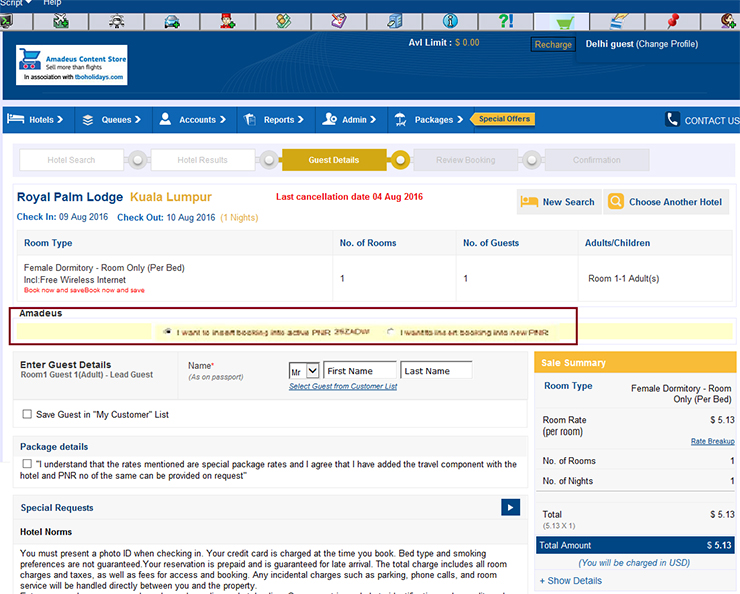Click the question mark help toolbar icon
Viewport: 740px width, 594px height.
coord(506,21)
